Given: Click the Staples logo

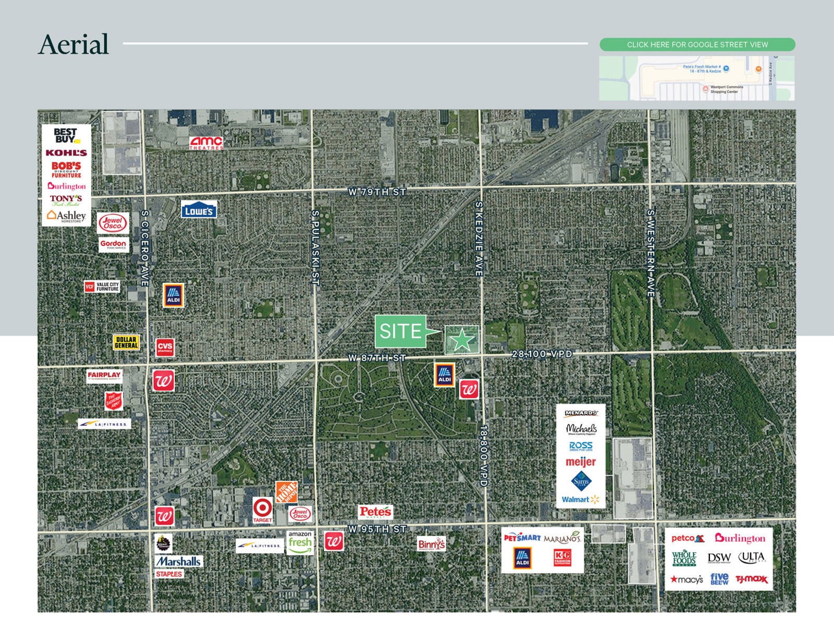Looking at the screenshot, I should point(169,574).
